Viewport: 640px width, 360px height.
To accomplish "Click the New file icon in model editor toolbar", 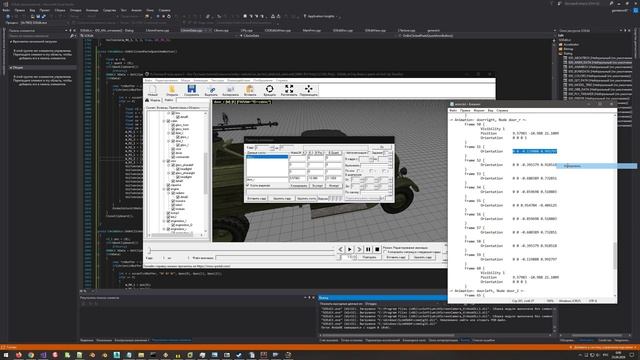I will click(153, 91).
